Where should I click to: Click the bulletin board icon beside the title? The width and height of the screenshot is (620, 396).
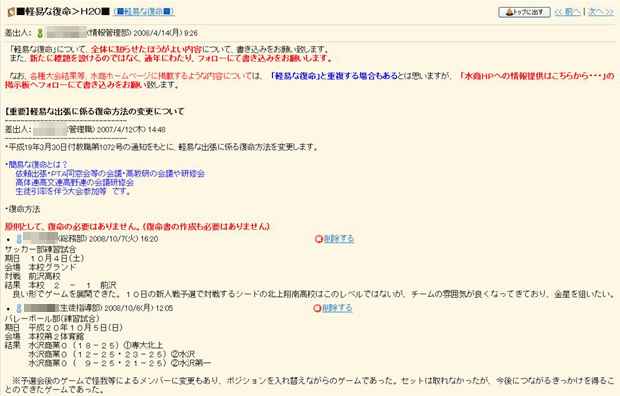(x=11, y=12)
